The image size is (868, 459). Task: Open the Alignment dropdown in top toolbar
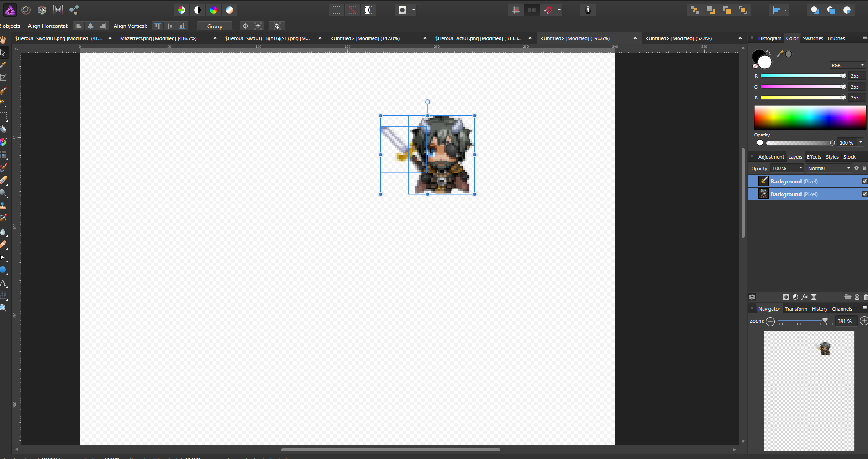[x=779, y=10]
